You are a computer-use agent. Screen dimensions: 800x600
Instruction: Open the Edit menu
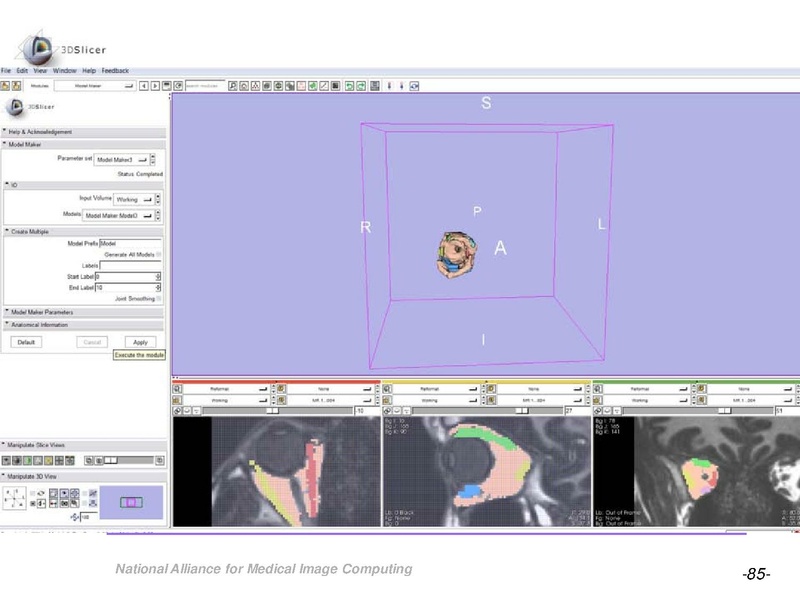point(22,70)
